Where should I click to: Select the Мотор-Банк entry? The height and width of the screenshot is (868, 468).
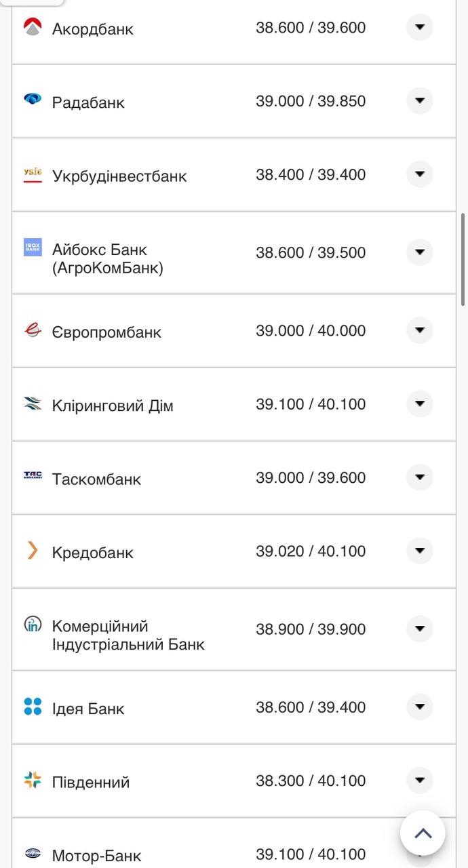click(95, 854)
